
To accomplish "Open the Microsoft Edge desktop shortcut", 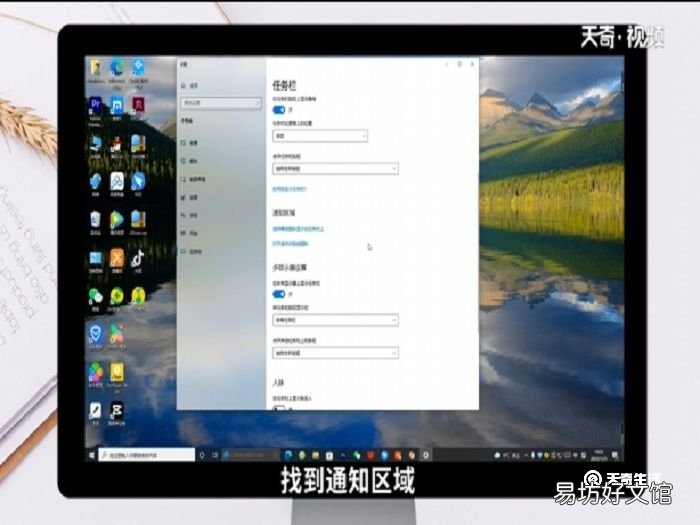I will [x=117, y=71].
